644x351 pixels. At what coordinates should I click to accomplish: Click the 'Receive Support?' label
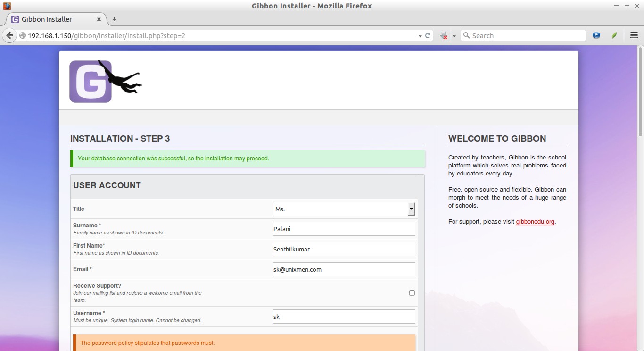coord(97,286)
